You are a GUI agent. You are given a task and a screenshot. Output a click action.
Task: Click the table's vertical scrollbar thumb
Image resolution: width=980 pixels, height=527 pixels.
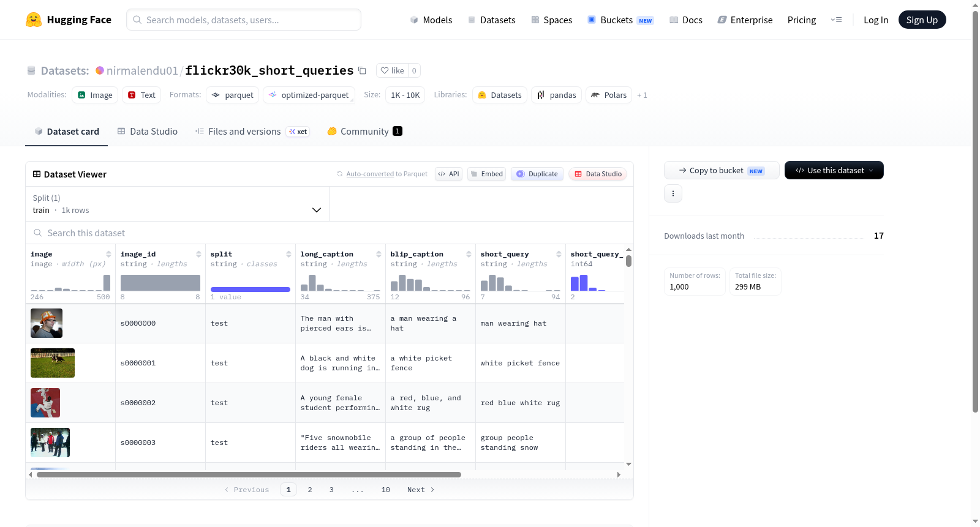pos(628,261)
